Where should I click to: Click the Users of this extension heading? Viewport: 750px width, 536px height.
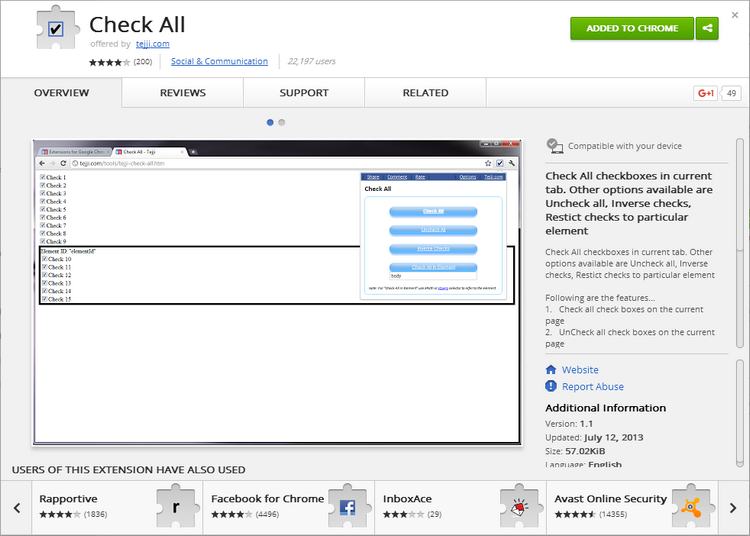click(x=129, y=470)
